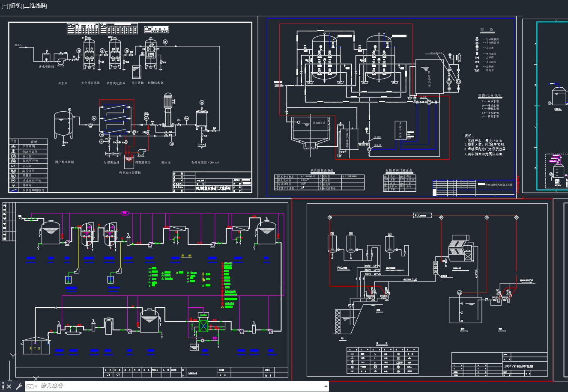This screenshot has height=392, width=568.
Task: Click the 树脂软水器 label
Action: (x=155, y=83)
